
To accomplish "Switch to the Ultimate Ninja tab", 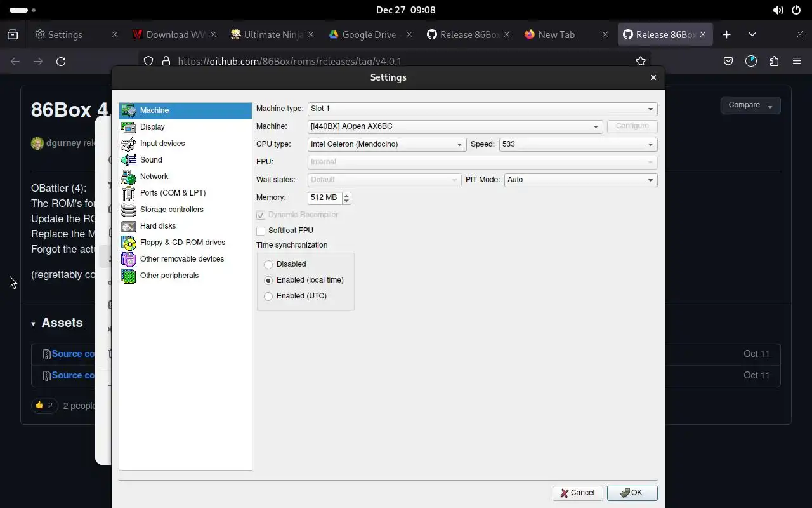I will [272, 35].
